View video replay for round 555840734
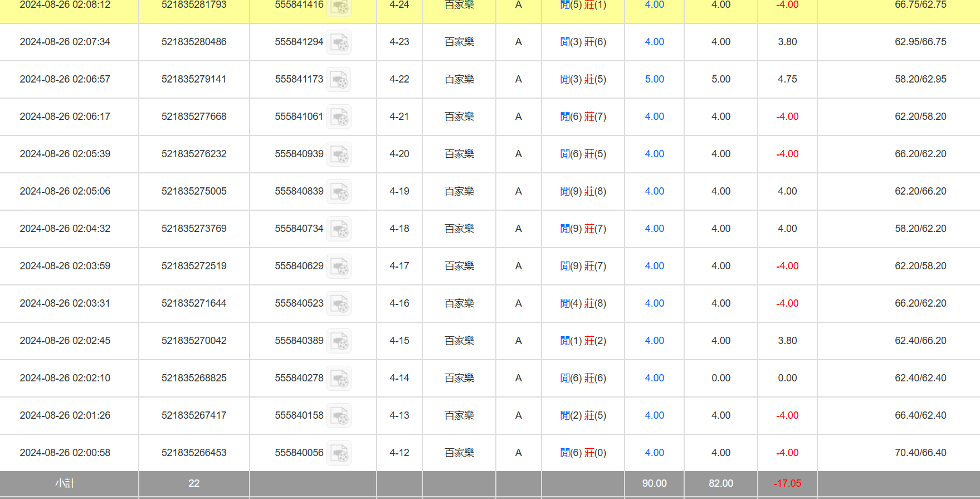The width and height of the screenshot is (980, 499). point(339,229)
